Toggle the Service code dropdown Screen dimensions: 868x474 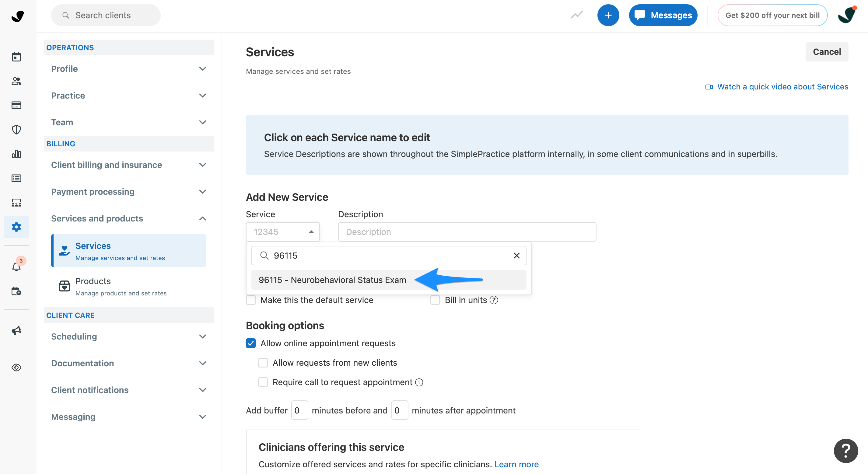click(283, 232)
